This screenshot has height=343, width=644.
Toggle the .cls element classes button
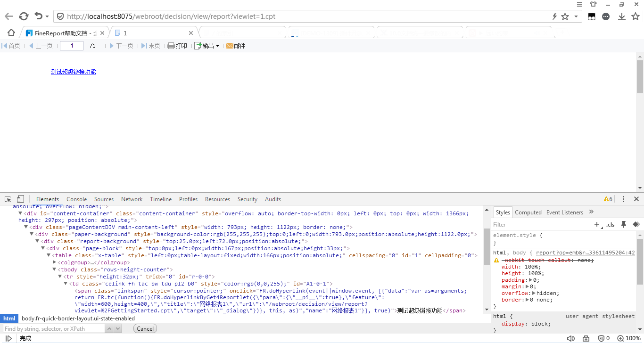611,225
